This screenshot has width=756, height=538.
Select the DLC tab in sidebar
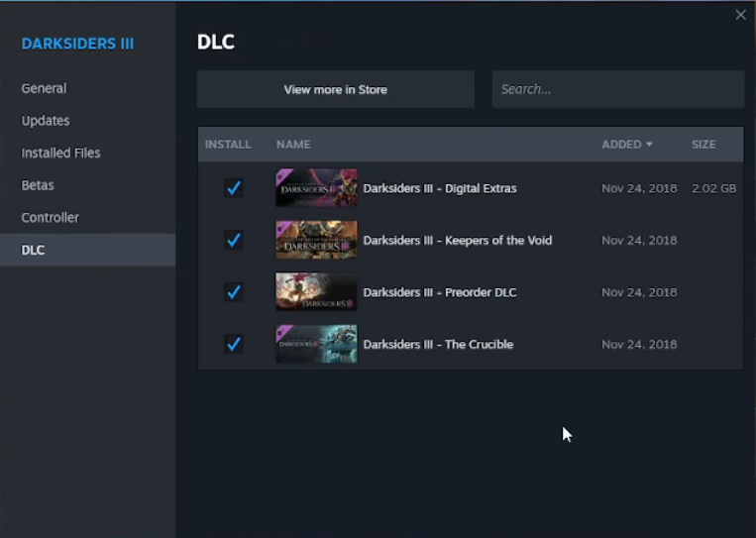87,250
